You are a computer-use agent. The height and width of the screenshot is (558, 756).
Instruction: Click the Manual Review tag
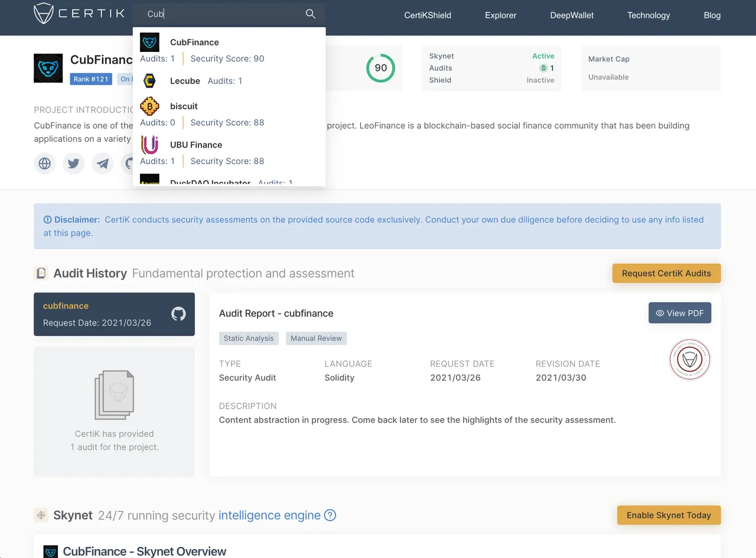(316, 338)
